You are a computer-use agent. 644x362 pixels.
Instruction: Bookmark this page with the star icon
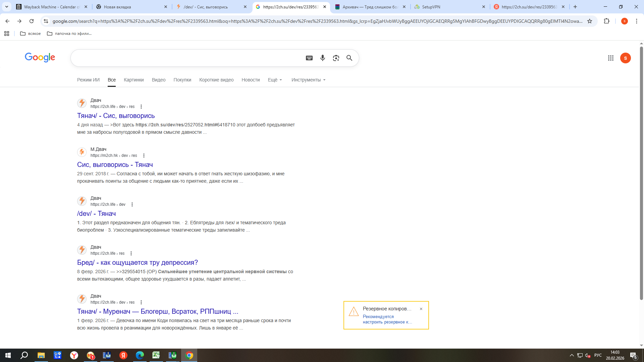coord(590,21)
